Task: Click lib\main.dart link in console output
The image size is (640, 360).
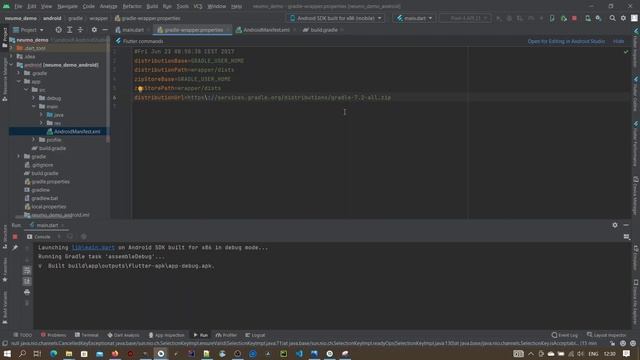Action: 93,248
